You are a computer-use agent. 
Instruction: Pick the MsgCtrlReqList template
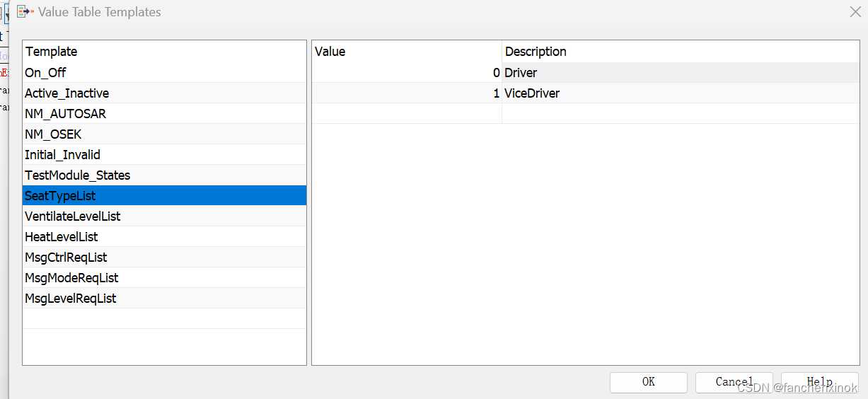coord(165,257)
